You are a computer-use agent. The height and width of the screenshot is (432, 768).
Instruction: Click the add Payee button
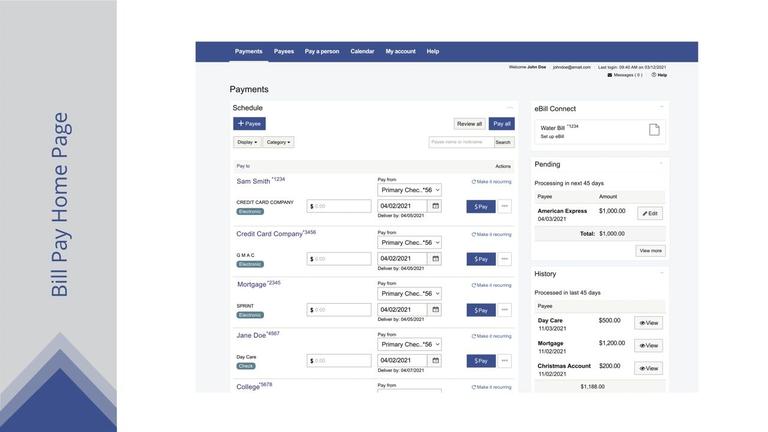click(x=249, y=124)
